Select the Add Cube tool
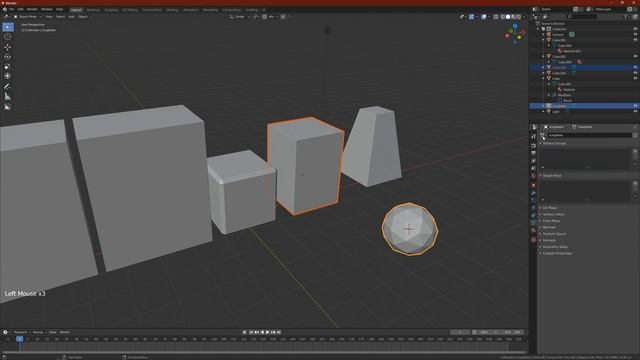The width and height of the screenshot is (640, 360). click(x=7, y=107)
